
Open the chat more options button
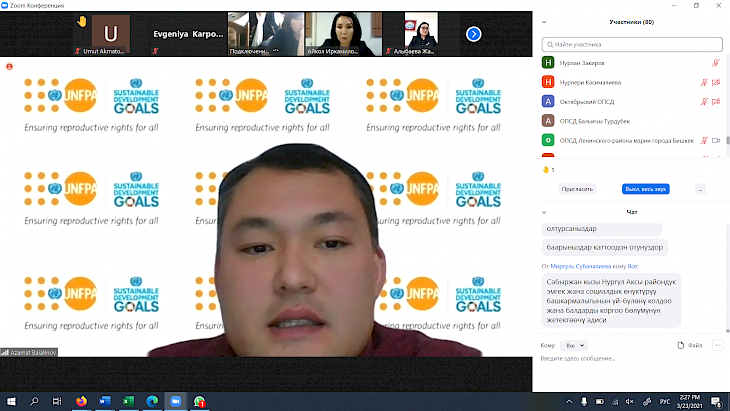pos(717,345)
